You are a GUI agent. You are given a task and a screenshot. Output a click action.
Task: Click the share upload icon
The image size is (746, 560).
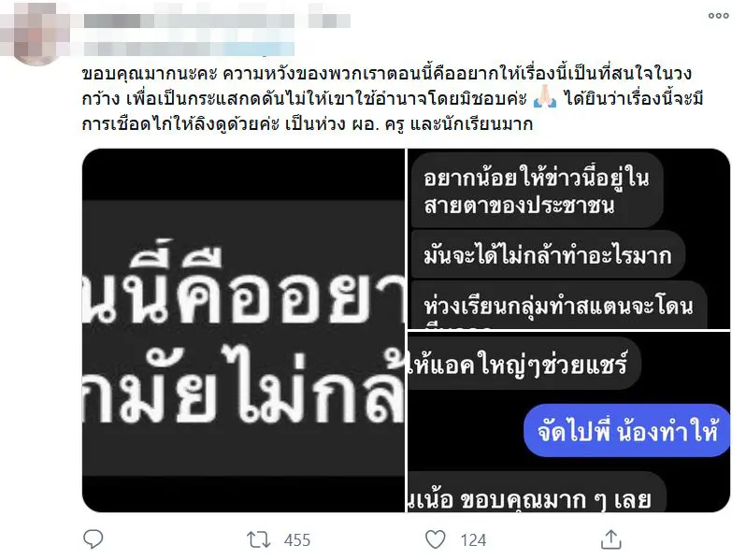click(x=610, y=539)
